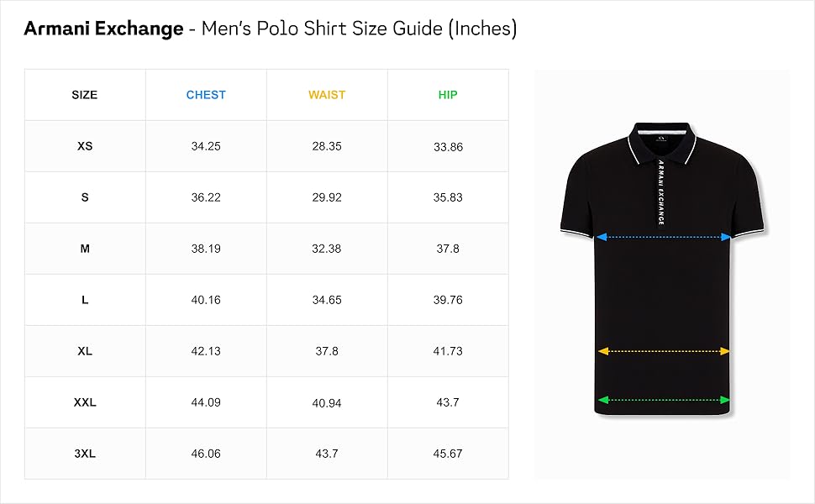Click the XXL hip value 43.7
This screenshot has width=815, height=504.
(448, 402)
